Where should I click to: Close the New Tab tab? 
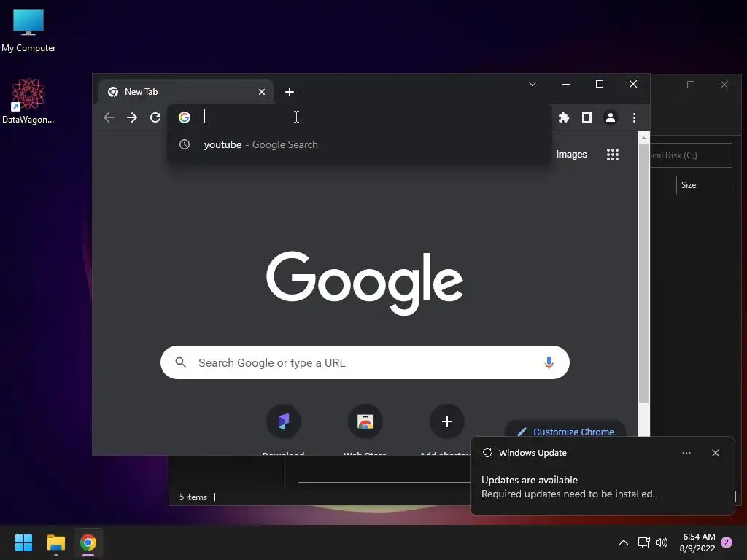(x=262, y=92)
